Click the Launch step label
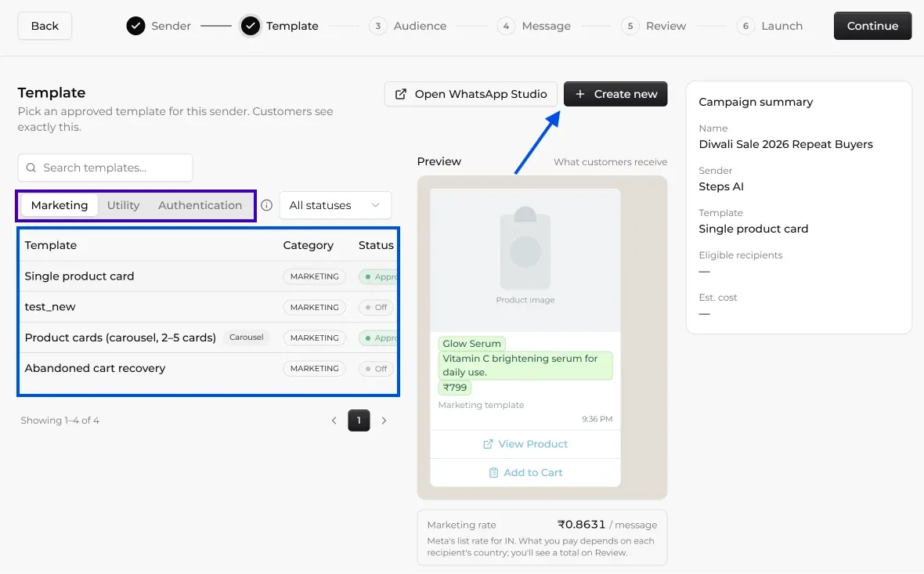924x574 pixels. point(782,26)
